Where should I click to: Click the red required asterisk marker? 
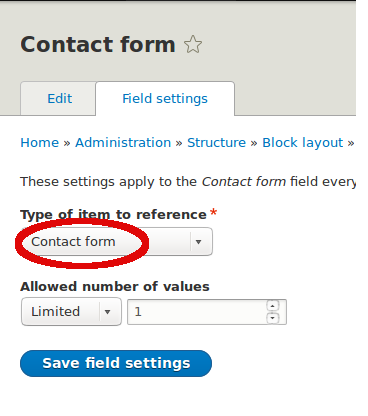pyautogui.click(x=213, y=213)
